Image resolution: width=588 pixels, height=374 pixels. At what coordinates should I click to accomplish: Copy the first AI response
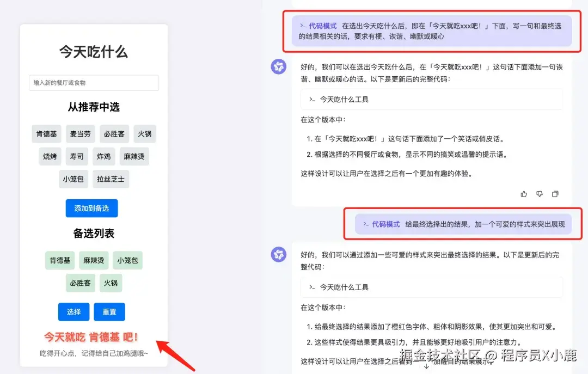555,194
